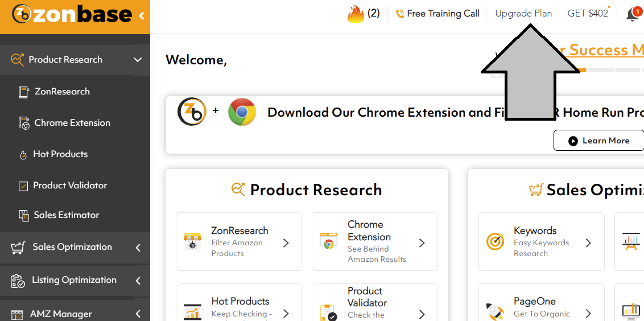This screenshot has width=644, height=321.
Task: Click the arrow on Chrome Extension card
Action: pos(422,243)
